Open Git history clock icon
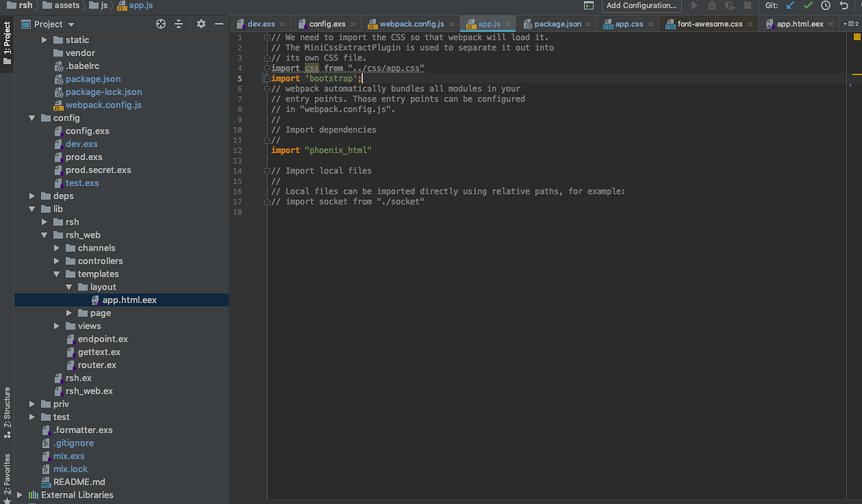 tap(825, 6)
